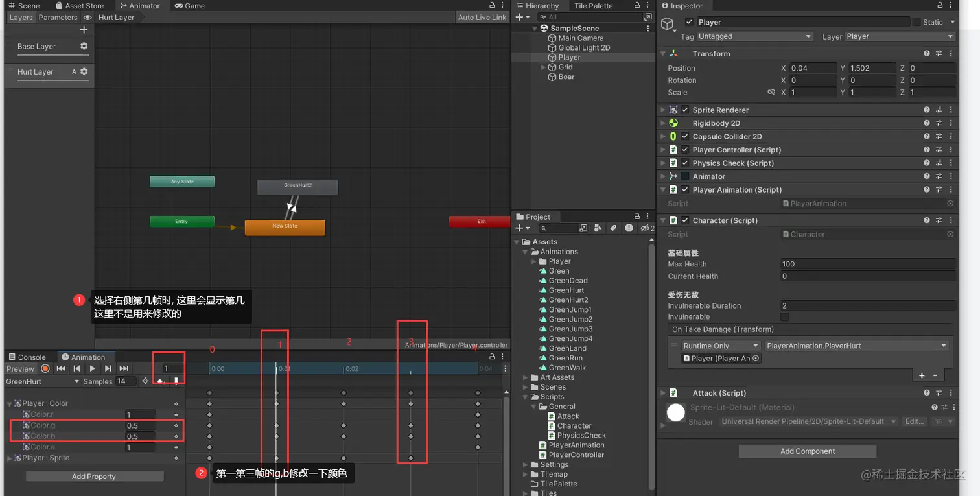The width and height of the screenshot is (980, 496).
Task: Toggle the Auto Live Link button
Action: 482,18
